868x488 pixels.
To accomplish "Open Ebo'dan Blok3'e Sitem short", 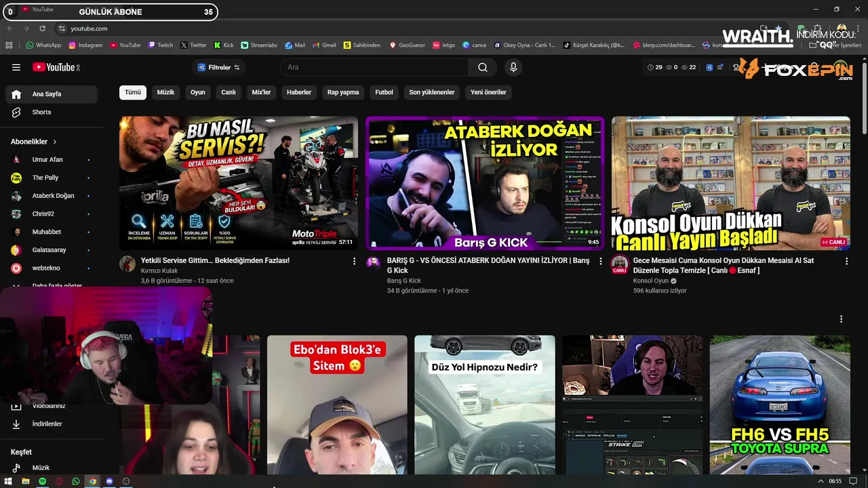I will coord(337,405).
